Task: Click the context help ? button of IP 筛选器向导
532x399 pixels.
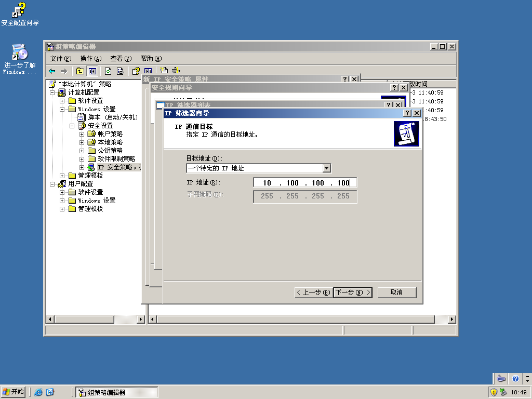Action: (407, 113)
